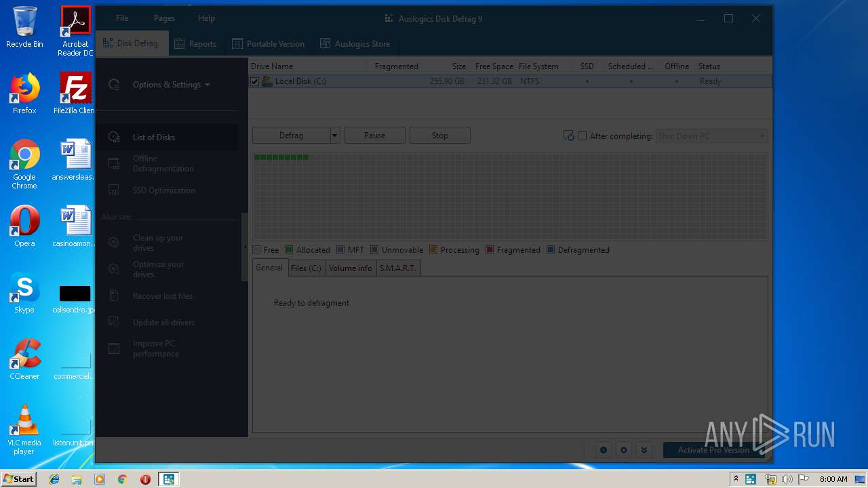The image size is (868, 488).
Task: Sort by the Free Space column header
Action: tap(494, 66)
